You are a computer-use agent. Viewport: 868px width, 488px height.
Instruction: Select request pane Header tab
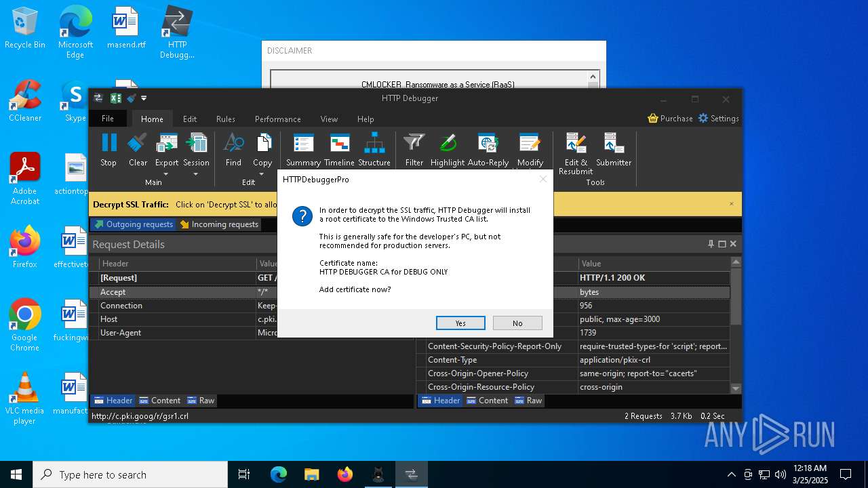pyautogui.click(x=113, y=401)
